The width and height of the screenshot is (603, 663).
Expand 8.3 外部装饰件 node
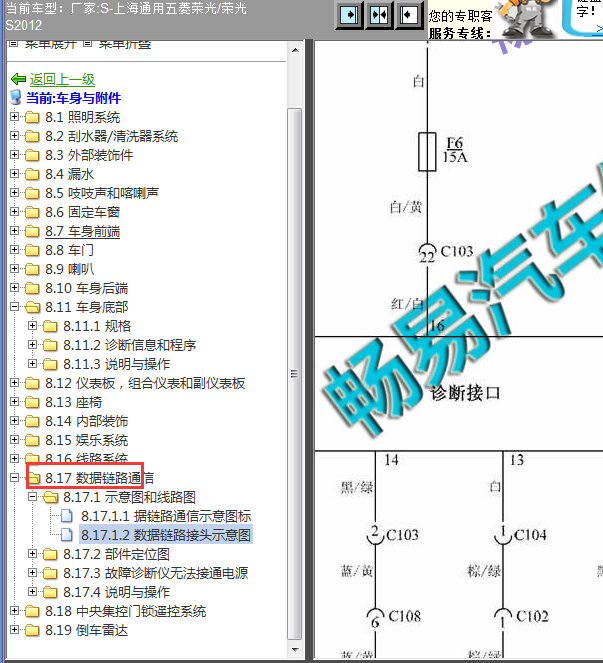click(14, 155)
